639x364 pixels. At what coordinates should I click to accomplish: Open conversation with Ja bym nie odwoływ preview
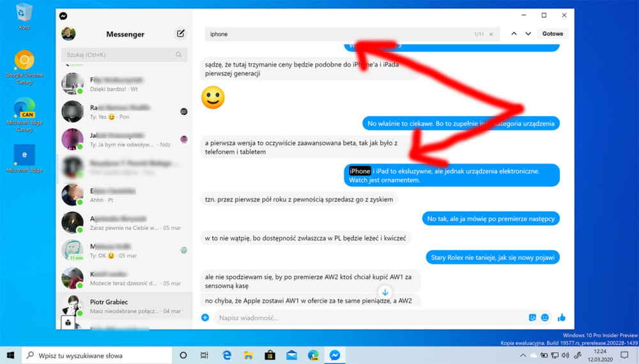tap(125, 140)
